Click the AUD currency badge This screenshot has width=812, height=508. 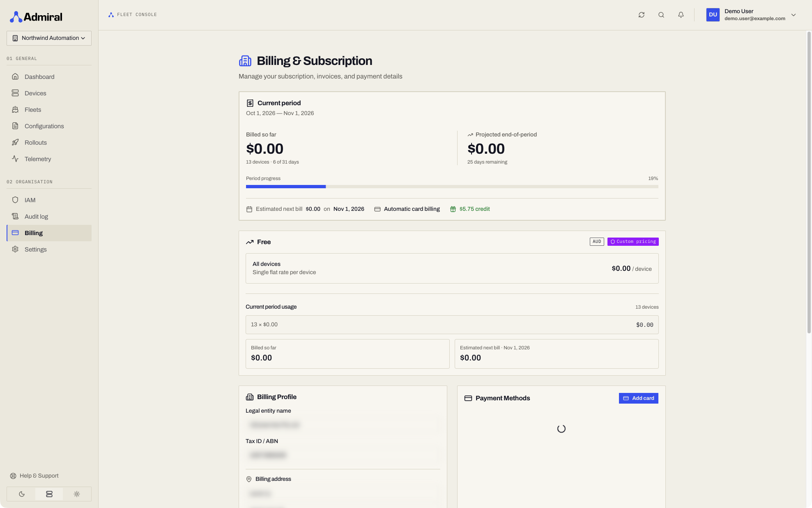coord(597,242)
